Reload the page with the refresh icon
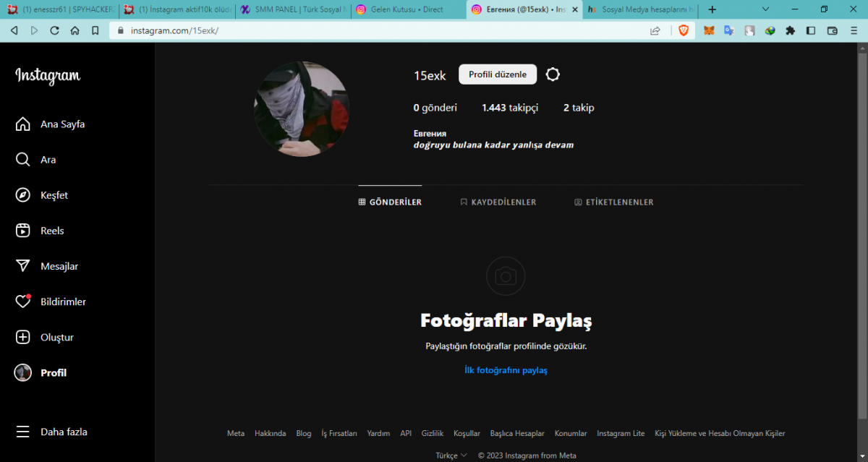 pyautogui.click(x=54, y=30)
